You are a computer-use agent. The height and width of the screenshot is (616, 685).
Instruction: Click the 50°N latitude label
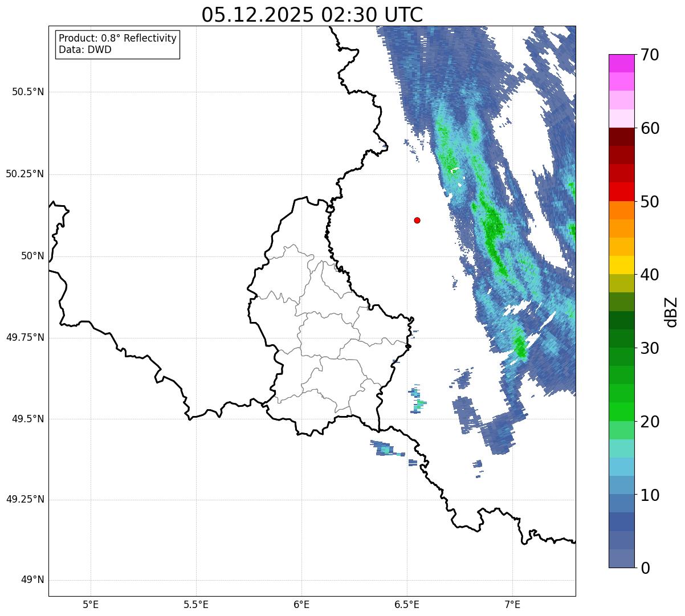pos(32,256)
